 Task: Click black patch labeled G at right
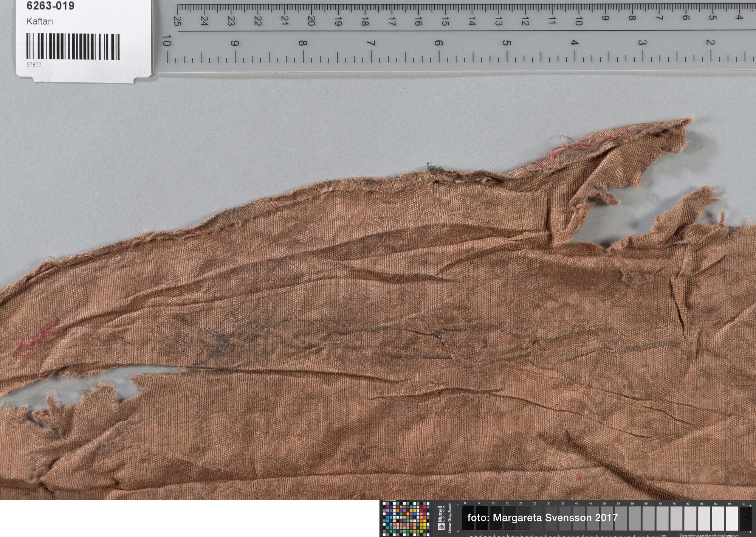click(x=745, y=519)
